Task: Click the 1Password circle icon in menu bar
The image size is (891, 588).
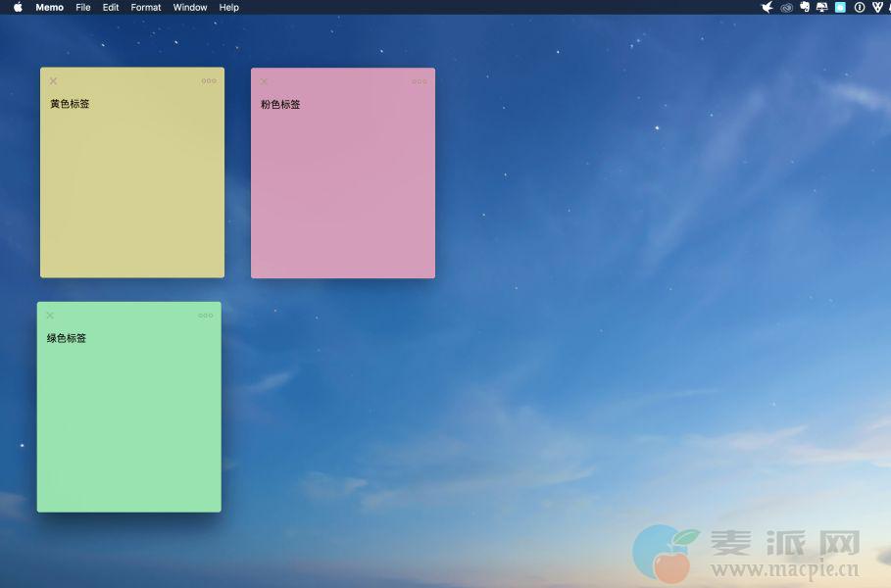Action: pyautogui.click(x=860, y=7)
